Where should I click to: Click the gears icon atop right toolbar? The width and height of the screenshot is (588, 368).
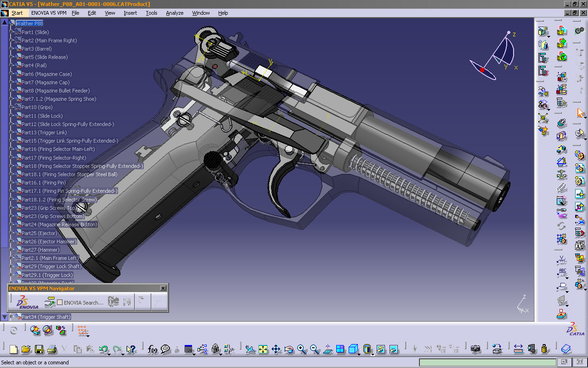coord(580,31)
